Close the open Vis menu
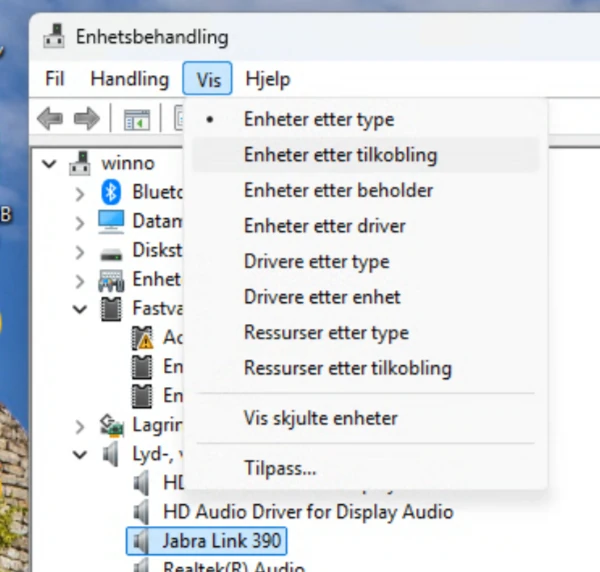 click(x=207, y=78)
